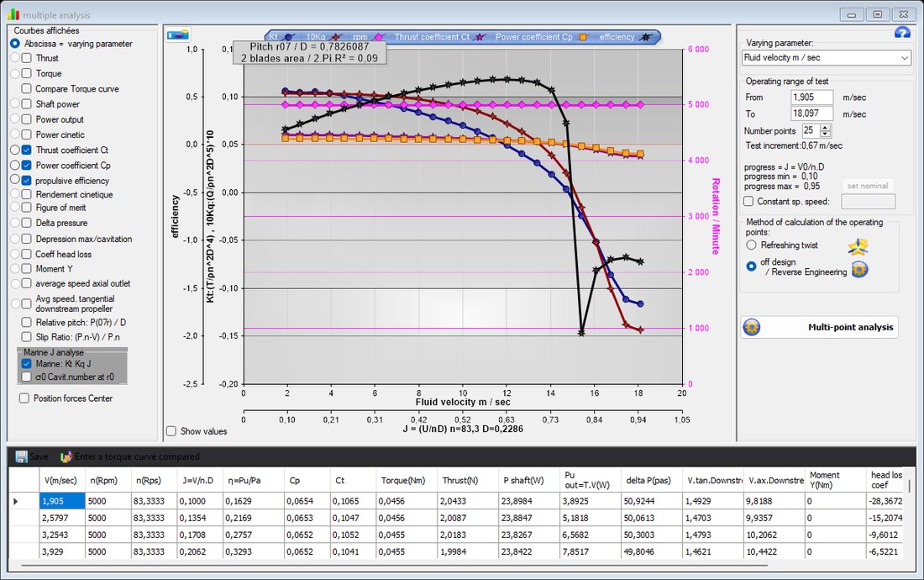
Task: Click the Save floppy disk icon
Action: (21, 456)
